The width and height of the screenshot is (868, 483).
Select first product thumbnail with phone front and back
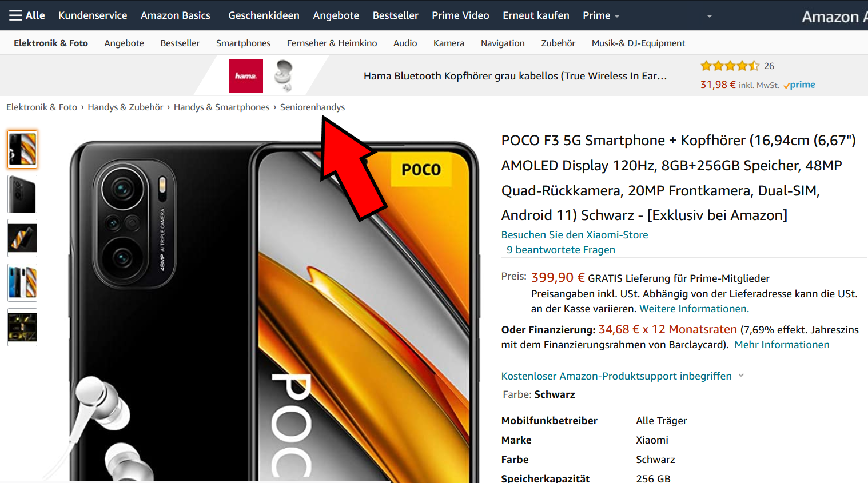tap(22, 149)
